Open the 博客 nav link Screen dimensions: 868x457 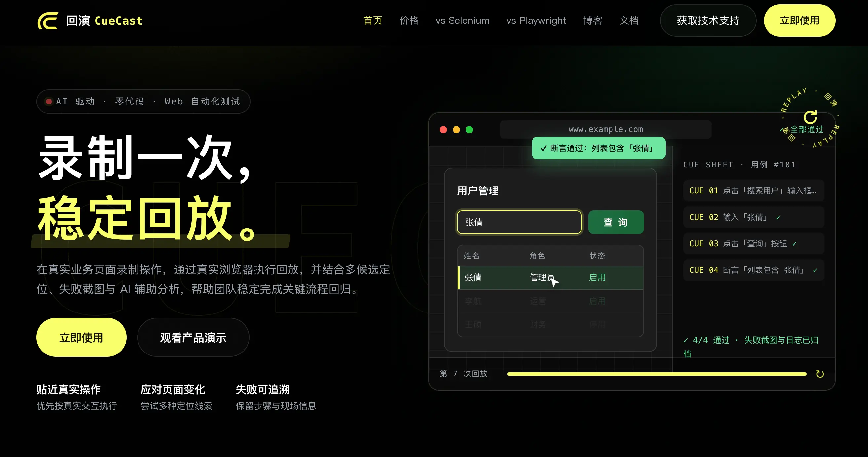click(593, 21)
